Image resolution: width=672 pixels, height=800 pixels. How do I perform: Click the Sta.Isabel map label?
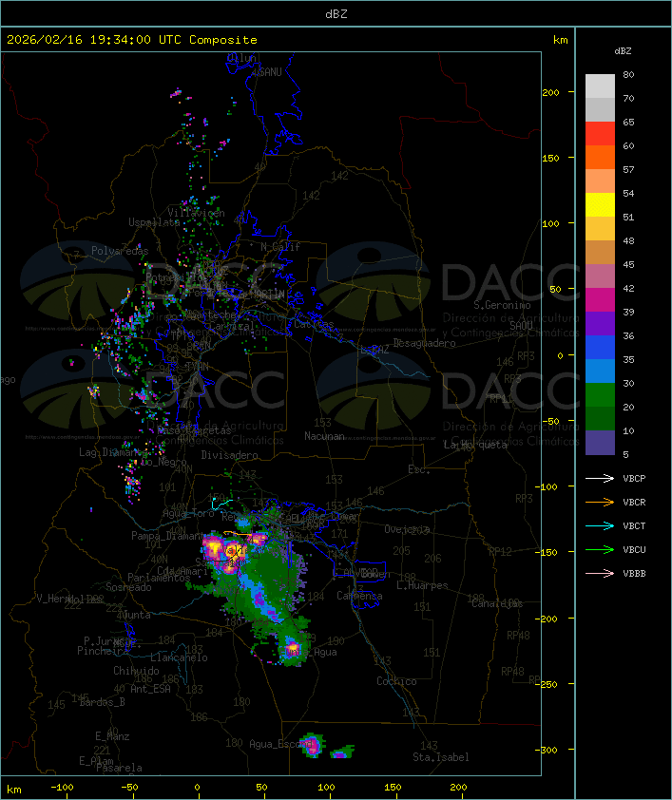[441, 757]
